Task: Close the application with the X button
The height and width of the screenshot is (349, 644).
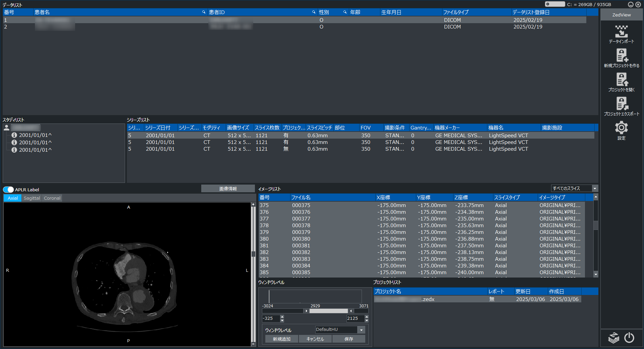Action: coord(638,4)
